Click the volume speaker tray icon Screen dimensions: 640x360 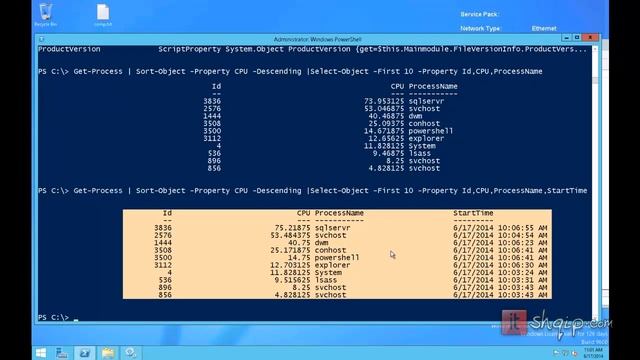(x=575, y=353)
